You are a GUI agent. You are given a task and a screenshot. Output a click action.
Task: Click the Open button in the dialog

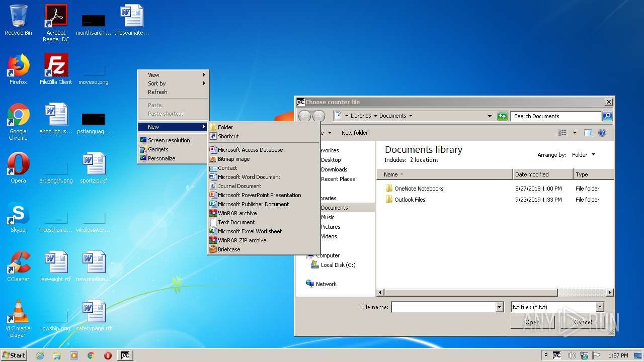click(532, 322)
